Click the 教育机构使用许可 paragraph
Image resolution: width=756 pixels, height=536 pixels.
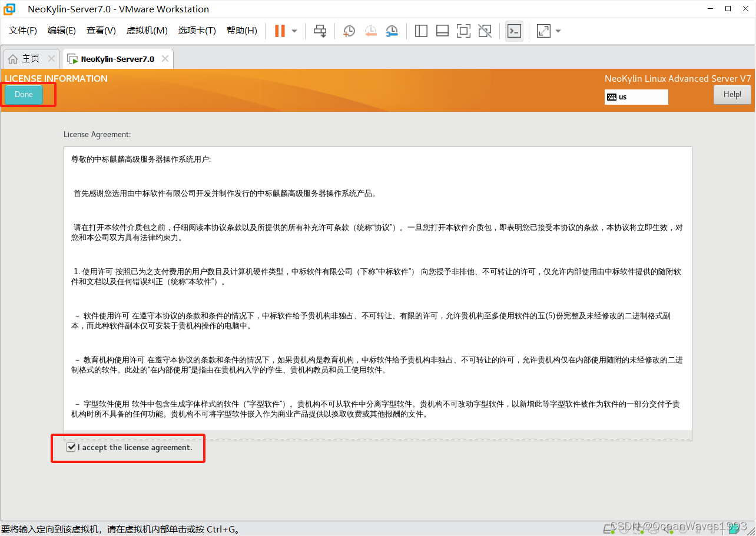point(377,365)
